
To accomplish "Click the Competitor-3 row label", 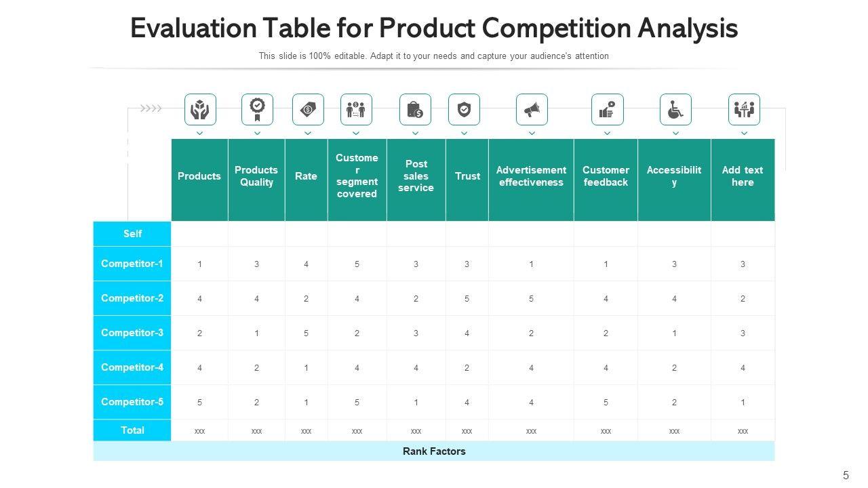I will coord(132,333).
